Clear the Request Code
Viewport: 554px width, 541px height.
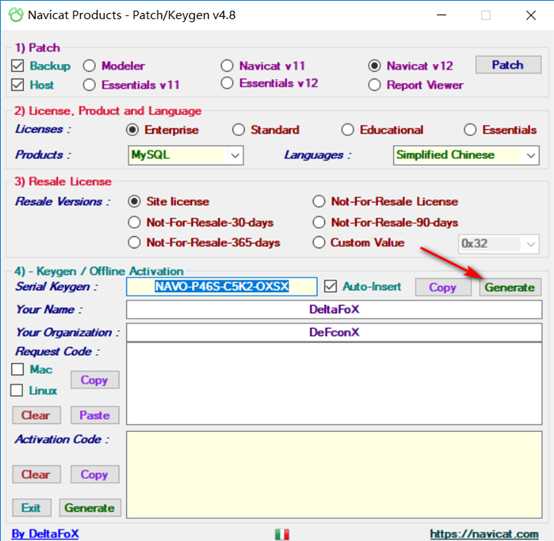pos(36,415)
